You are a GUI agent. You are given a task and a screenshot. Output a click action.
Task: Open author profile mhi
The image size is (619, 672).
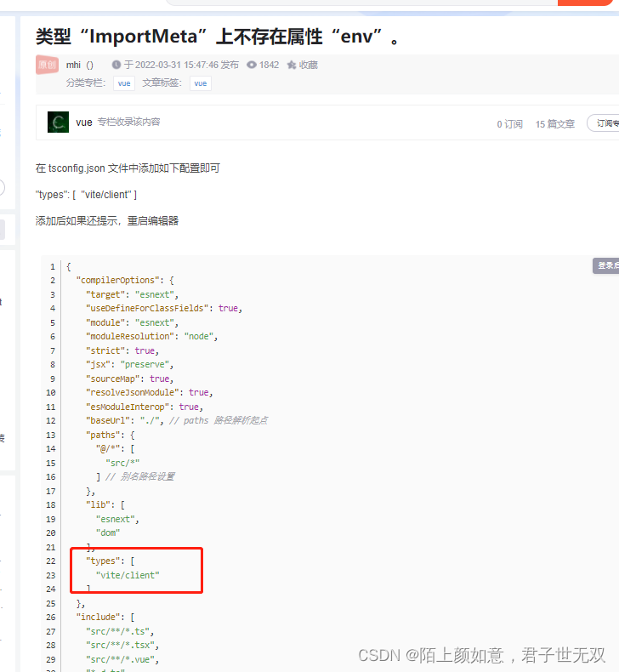point(73,65)
